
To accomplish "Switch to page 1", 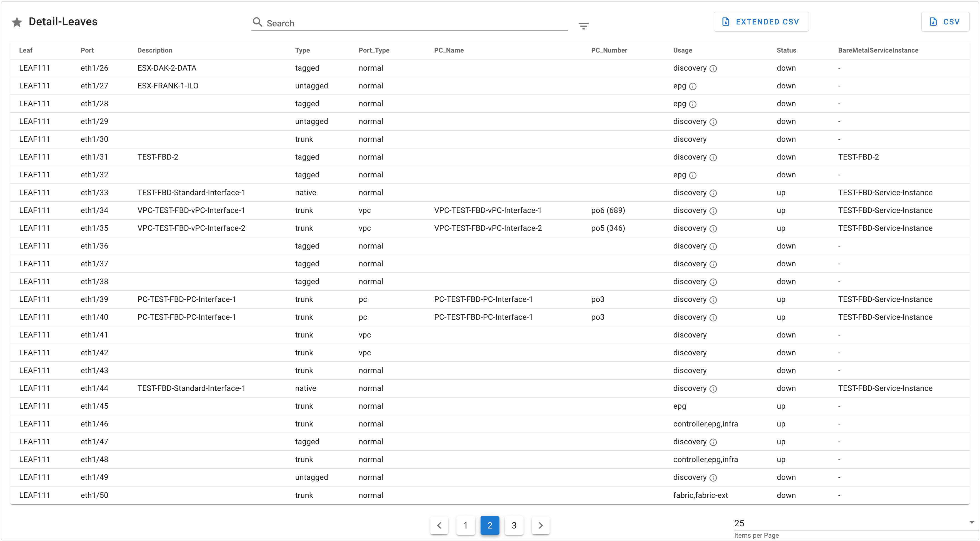I will tap(465, 525).
